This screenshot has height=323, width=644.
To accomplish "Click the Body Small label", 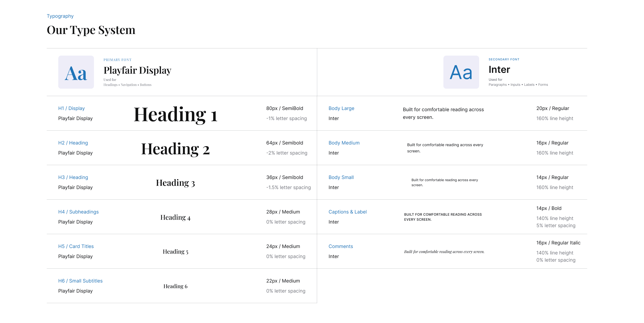I will tap(341, 177).
